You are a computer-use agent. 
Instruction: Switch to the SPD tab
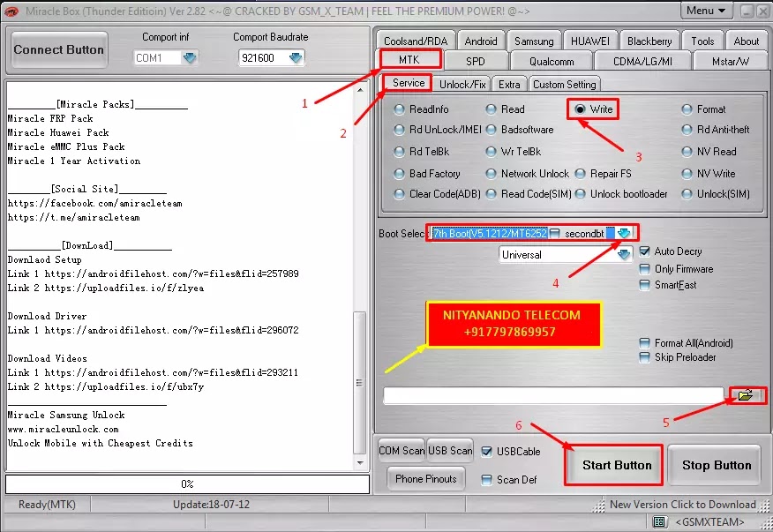click(476, 61)
